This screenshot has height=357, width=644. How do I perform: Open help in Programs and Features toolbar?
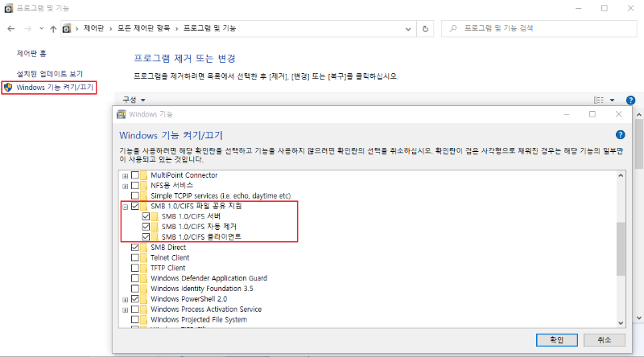point(630,101)
